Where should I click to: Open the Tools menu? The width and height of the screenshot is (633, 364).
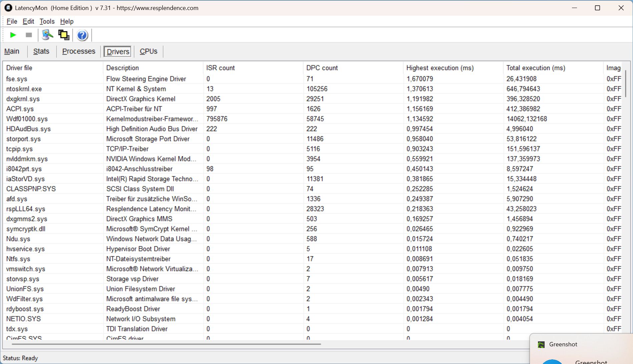[x=47, y=21]
